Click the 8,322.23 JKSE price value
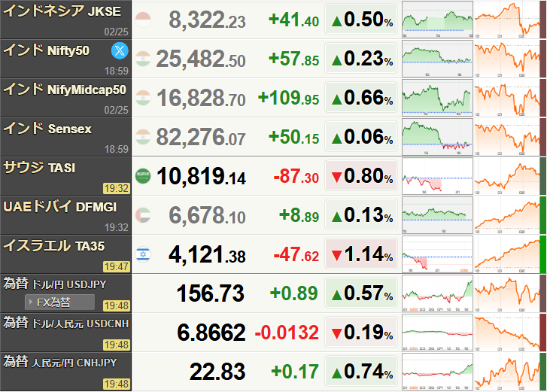Image resolution: width=547 pixels, height=392 pixels. click(207, 20)
